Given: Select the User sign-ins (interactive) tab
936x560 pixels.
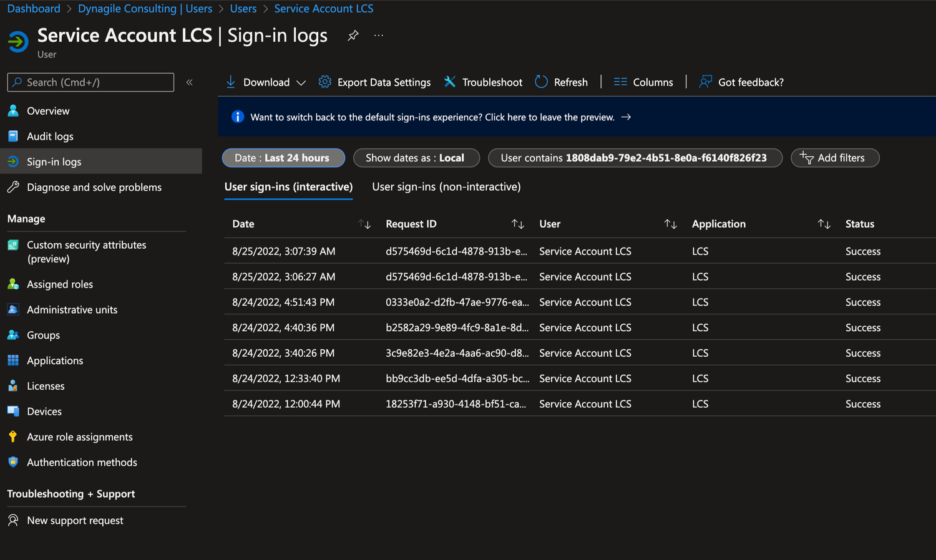Looking at the screenshot, I should (x=288, y=186).
